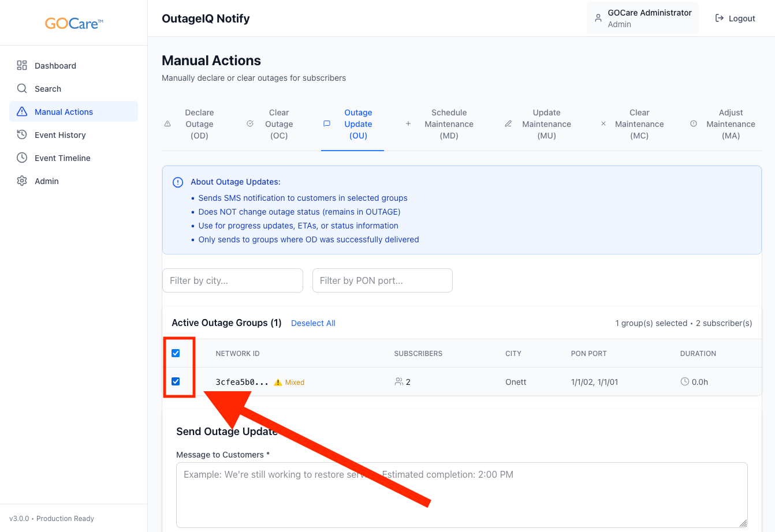Click the Search magnifier icon in sidebar
Image resolution: width=775 pixels, height=532 pixels.
[22, 89]
